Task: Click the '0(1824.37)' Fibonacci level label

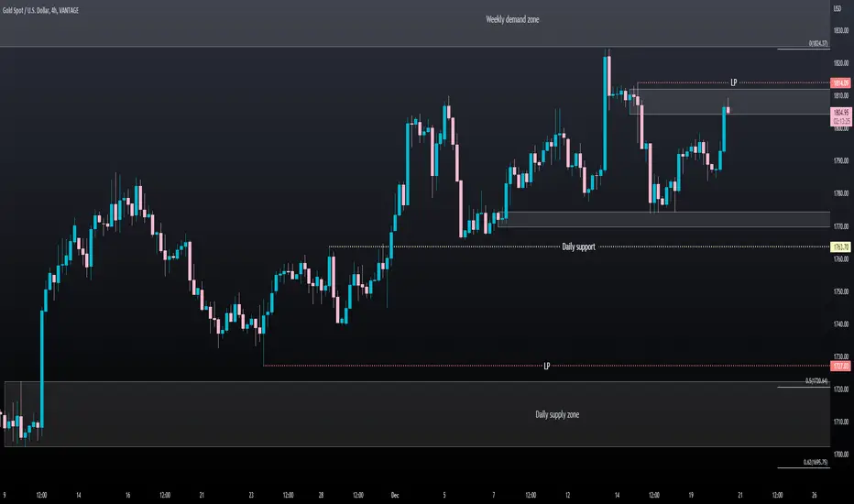Action: pos(818,44)
